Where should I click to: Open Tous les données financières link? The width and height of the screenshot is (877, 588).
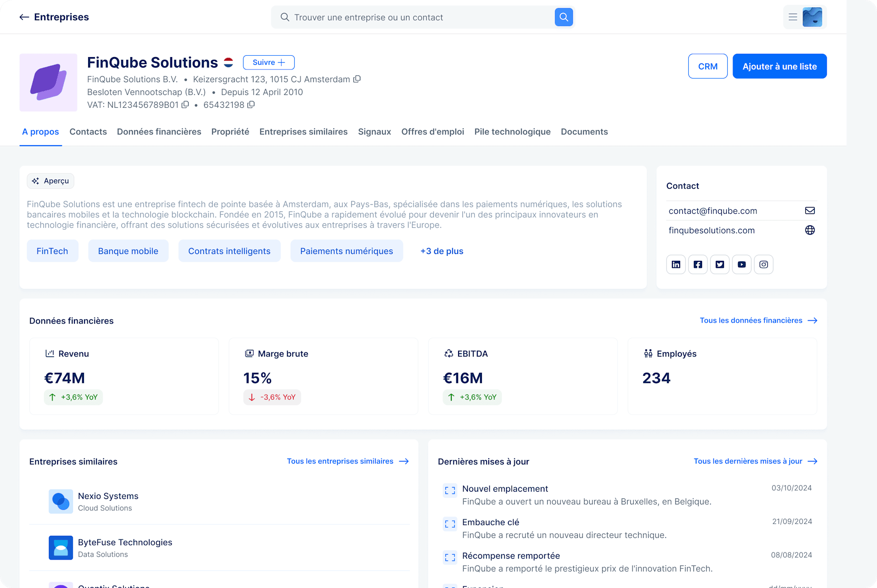pos(758,321)
